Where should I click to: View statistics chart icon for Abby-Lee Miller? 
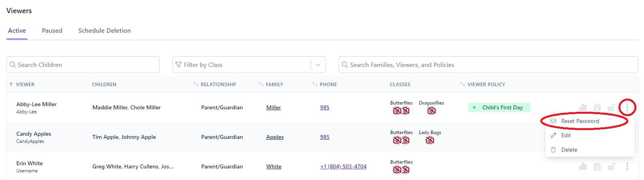pyautogui.click(x=583, y=107)
